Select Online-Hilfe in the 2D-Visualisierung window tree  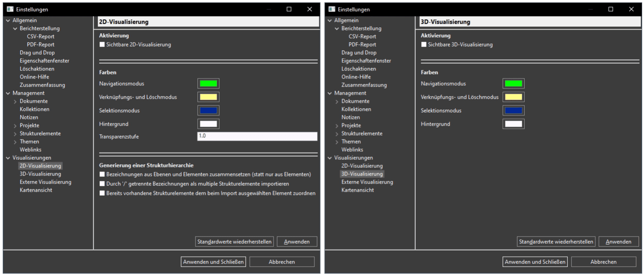point(35,77)
